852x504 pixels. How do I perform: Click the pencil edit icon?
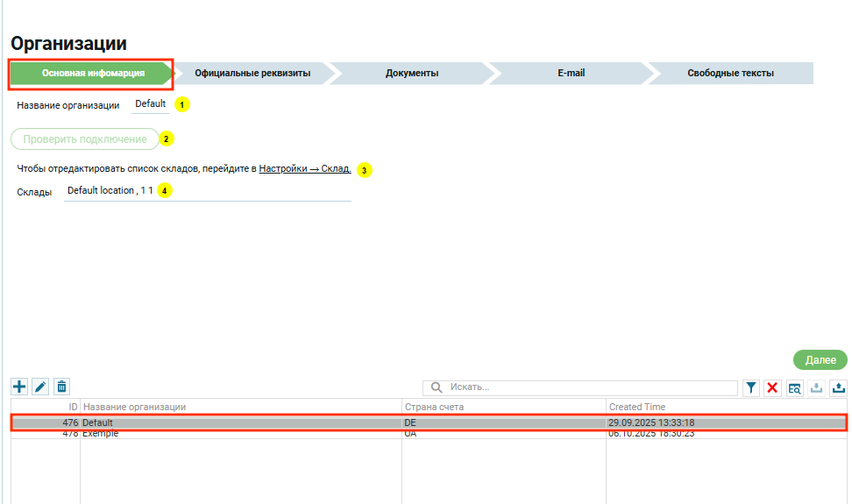pyautogui.click(x=40, y=387)
